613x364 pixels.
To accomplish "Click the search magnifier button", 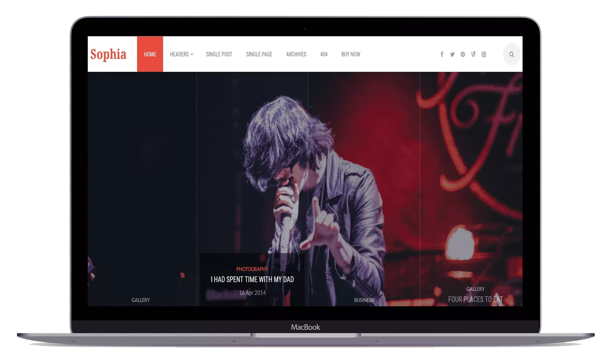I will (x=512, y=54).
